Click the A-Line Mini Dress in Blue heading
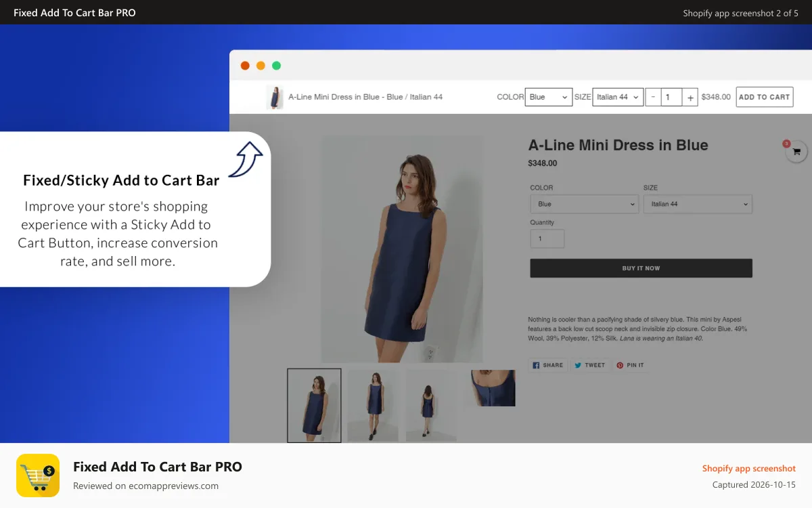Screen dimensions: 812x508 (618, 145)
